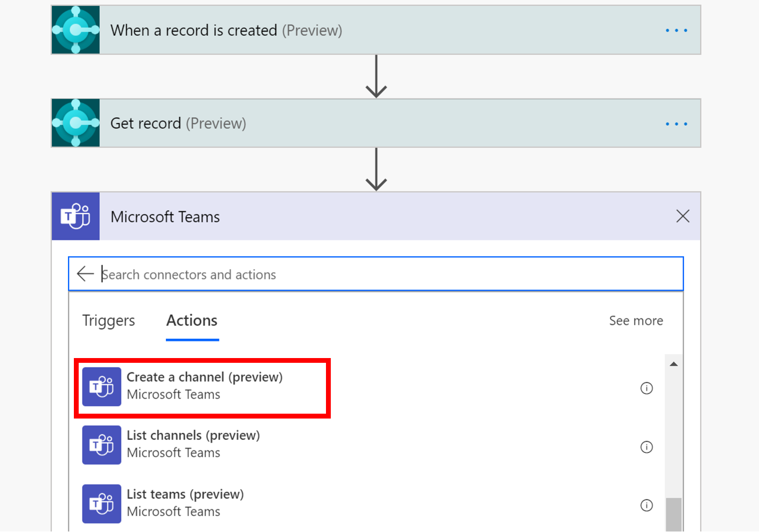Focus the 'Search connectors and actions' field
The image size is (759, 532).
click(376, 274)
